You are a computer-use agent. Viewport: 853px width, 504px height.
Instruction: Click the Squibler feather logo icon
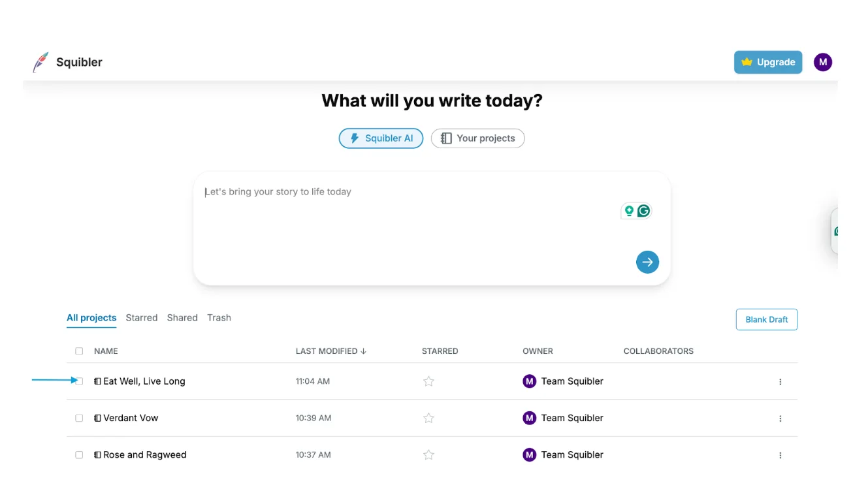pyautogui.click(x=40, y=62)
